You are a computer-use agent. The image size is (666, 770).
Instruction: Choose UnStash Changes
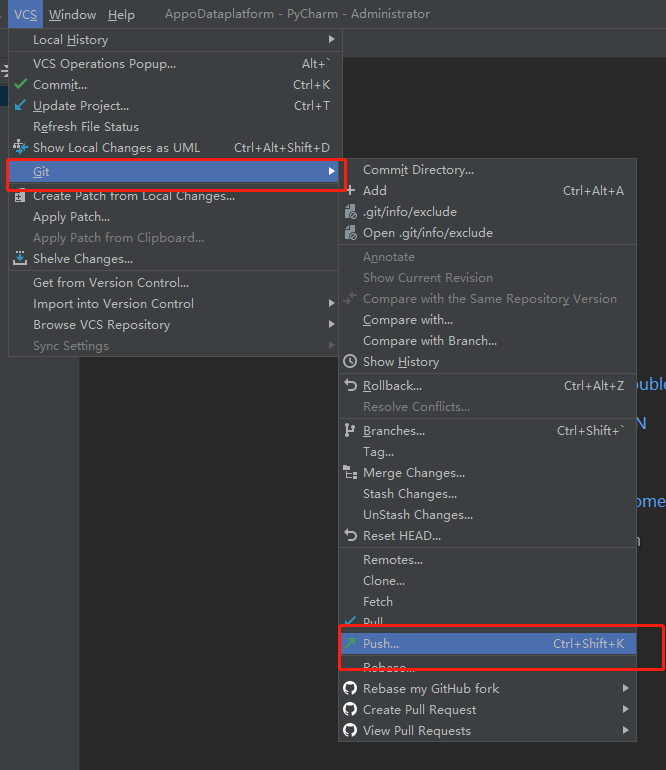tap(487, 515)
